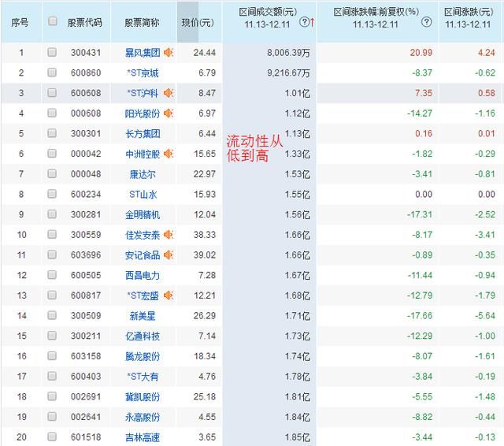The image size is (504, 446).
Task: Click stock code 300509
Action: [x=86, y=315]
